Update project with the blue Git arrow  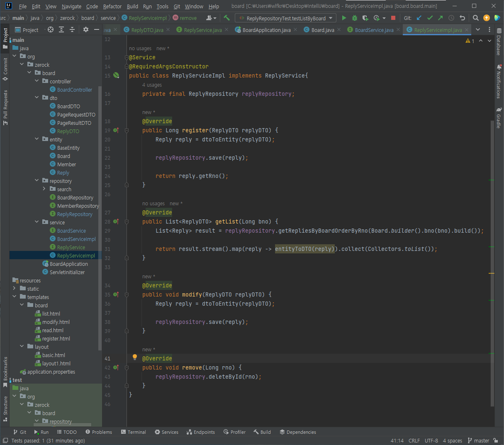pos(419,18)
